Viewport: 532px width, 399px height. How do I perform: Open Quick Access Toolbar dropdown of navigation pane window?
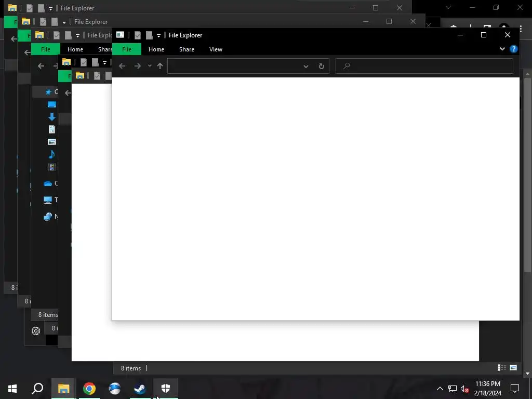click(x=77, y=35)
